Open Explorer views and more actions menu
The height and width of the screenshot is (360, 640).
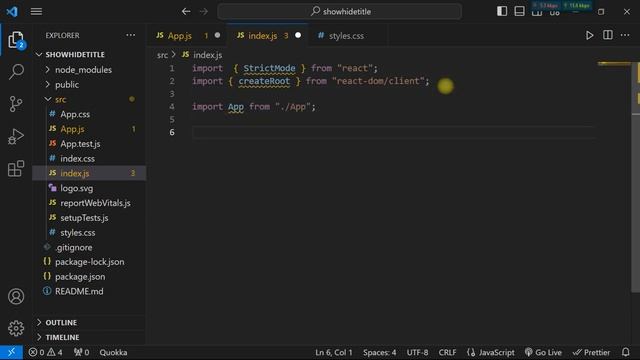[x=131, y=36]
